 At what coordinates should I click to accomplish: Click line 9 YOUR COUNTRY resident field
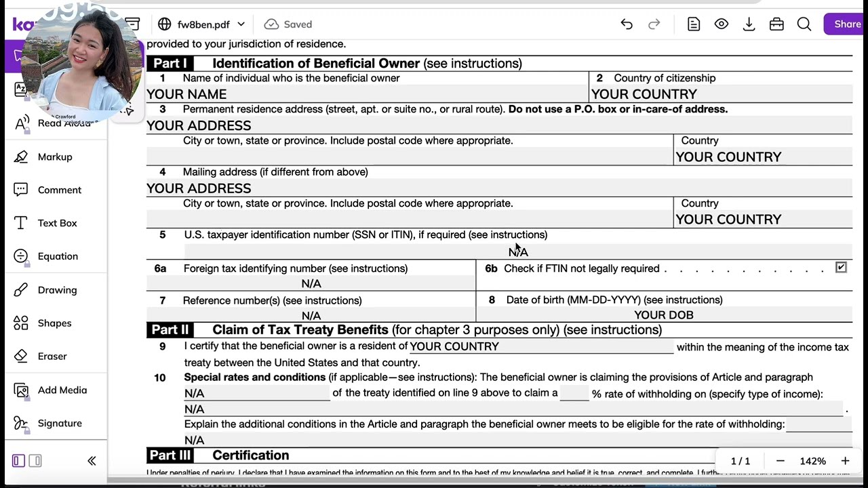[x=541, y=346]
